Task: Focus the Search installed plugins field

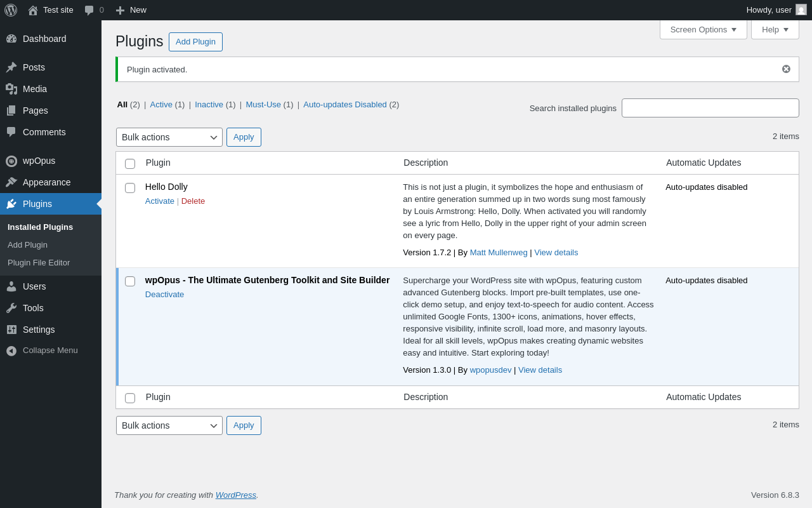Action: point(710,108)
